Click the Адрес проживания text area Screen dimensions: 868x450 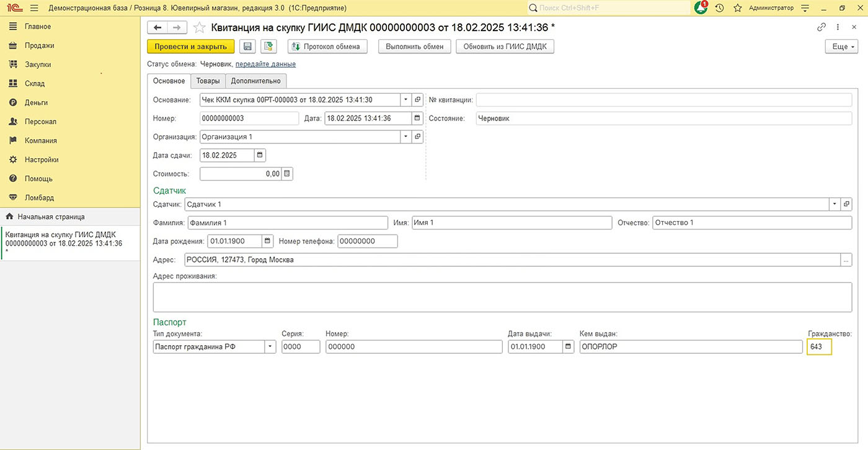click(502, 297)
